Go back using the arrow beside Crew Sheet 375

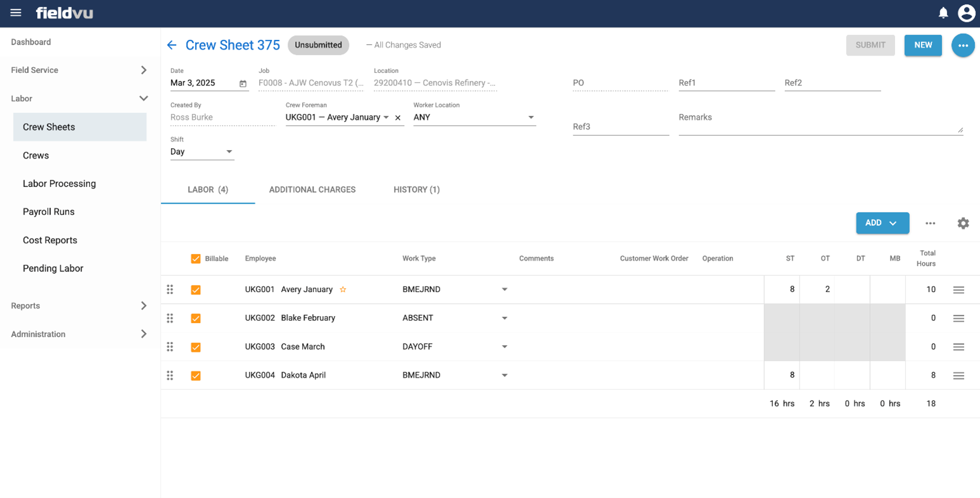click(x=172, y=45)
